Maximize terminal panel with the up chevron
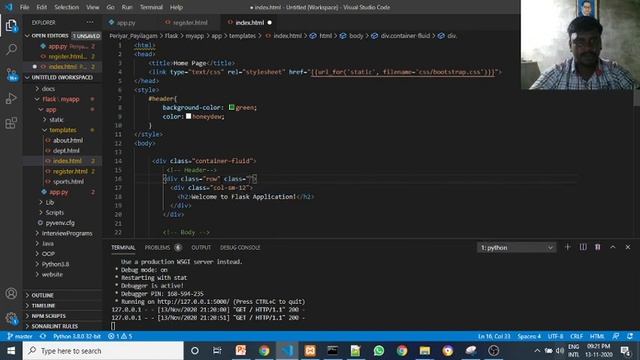Image resolution: width=640 pixels, height=360 pixels. [x=613, y=247]
